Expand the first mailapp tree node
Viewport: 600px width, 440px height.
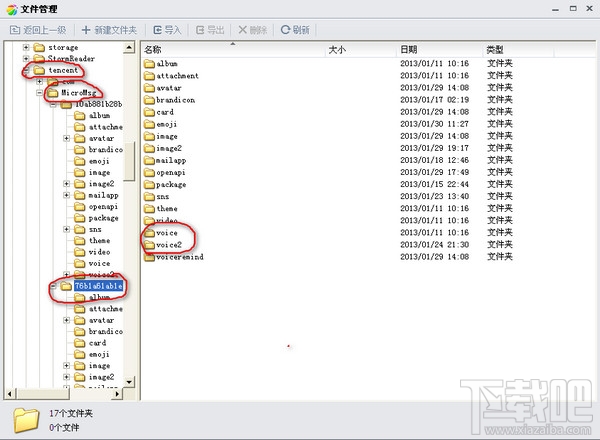[x=67, y=195]
